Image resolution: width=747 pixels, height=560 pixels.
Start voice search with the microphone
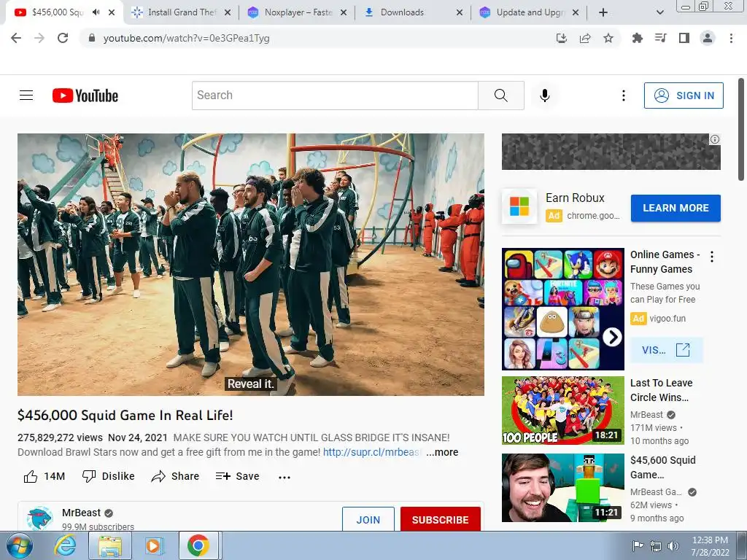[545, 96]
